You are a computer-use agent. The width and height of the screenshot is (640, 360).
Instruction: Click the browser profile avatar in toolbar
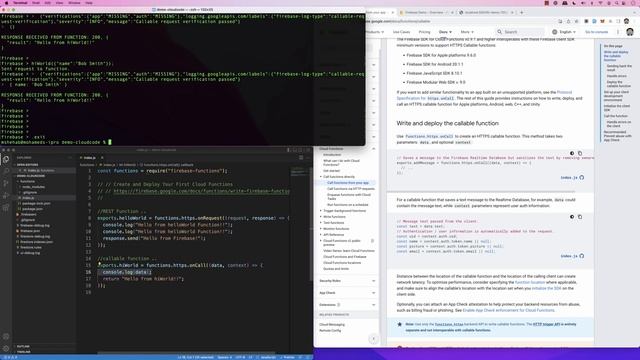click(x=627, y=21)
